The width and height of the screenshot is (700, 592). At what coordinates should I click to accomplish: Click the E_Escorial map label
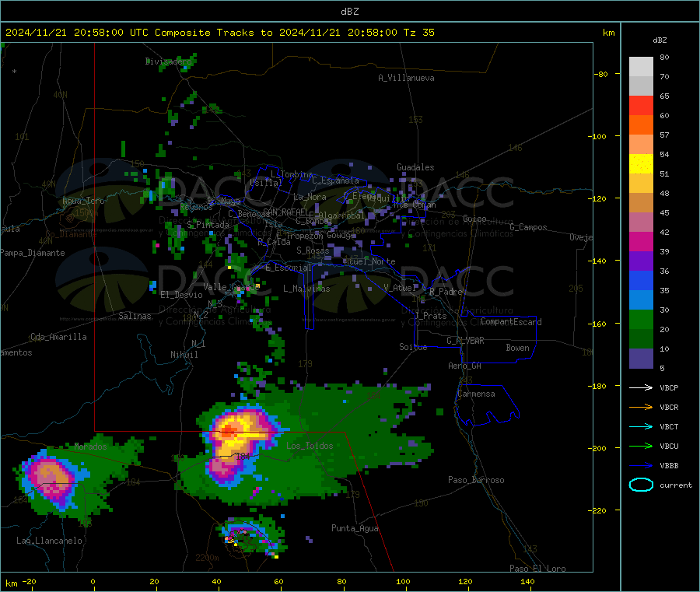289,268
